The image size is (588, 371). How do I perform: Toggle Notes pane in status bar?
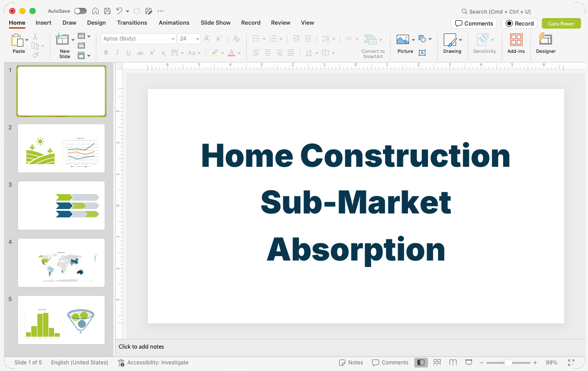click(351, 363)
